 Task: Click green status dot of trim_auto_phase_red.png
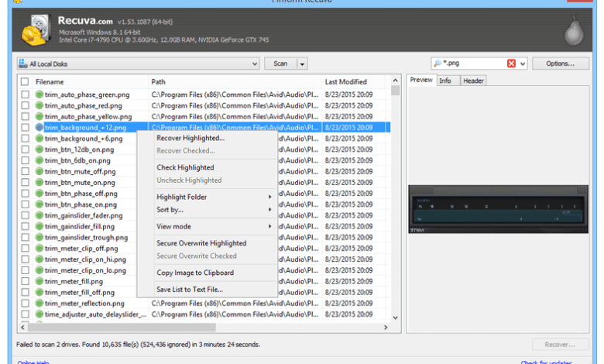tap(39, 105)
